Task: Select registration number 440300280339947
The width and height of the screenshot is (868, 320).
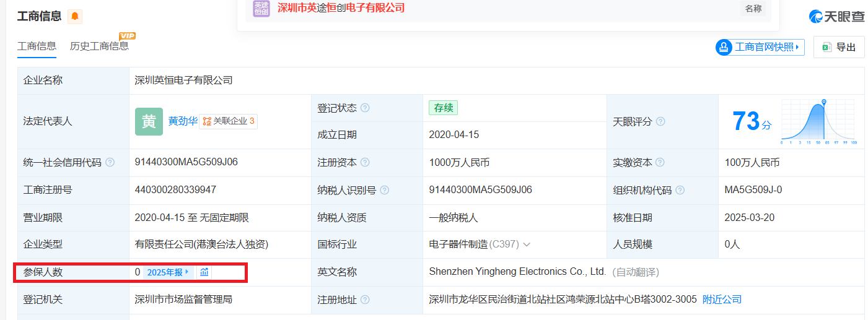Action: click(175, 190)
